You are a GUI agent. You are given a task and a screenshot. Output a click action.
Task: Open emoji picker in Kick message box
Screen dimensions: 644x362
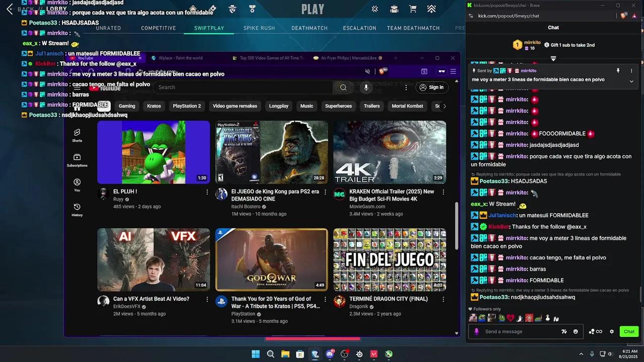(x=576, y=332)
